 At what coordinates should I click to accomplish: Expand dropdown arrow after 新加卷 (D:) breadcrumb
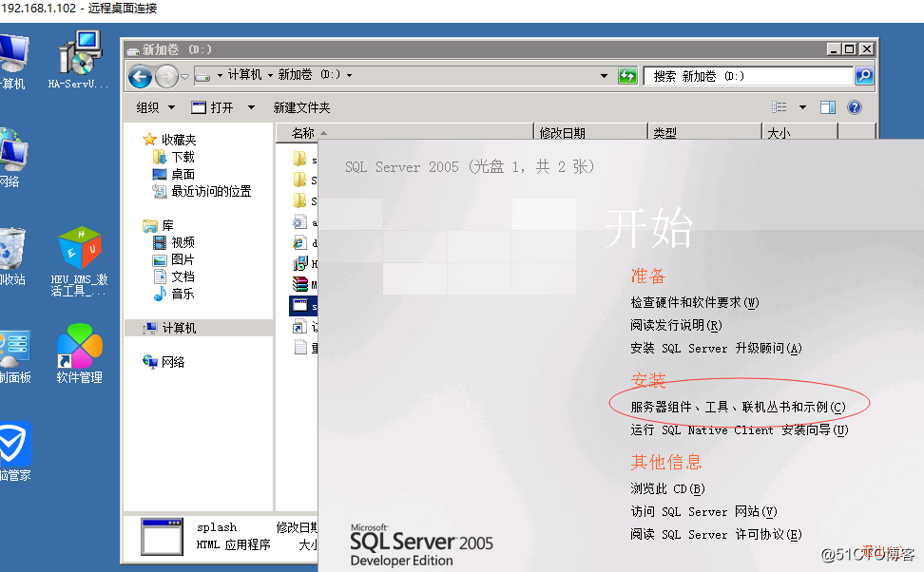(349, 75)
